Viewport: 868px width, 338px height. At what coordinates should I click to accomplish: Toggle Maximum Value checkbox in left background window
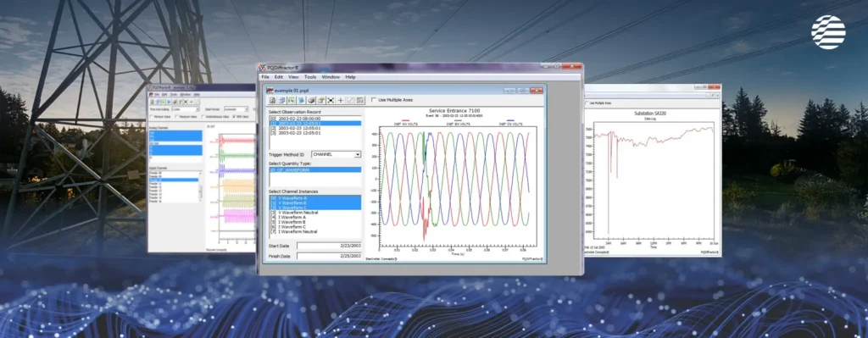[176, 117]
